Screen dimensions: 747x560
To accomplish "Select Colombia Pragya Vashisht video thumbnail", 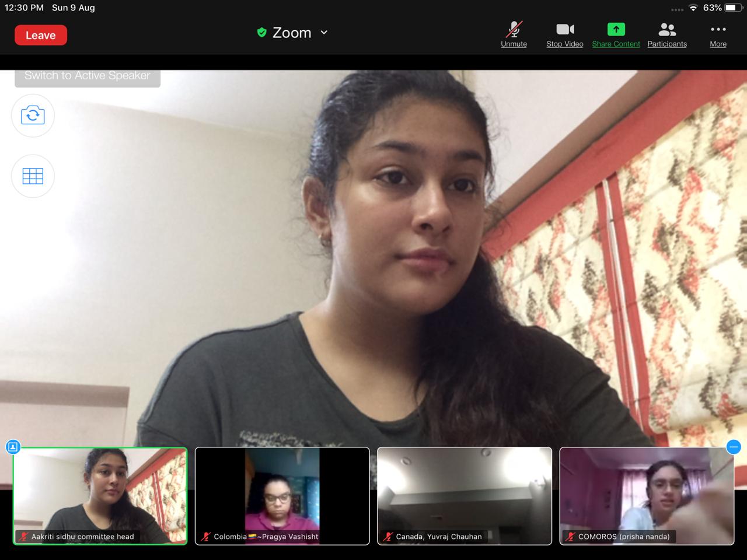I will coord(282,496).
